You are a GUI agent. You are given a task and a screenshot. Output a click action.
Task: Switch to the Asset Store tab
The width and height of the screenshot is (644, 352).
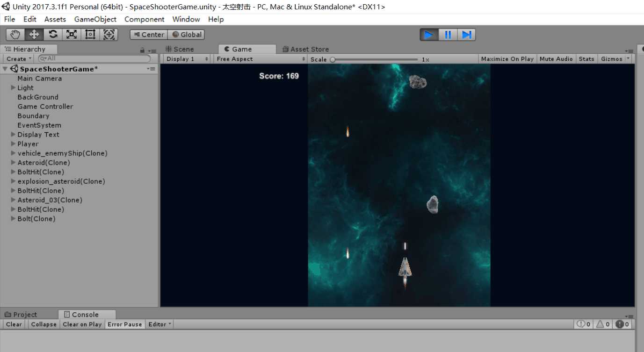click(x=306, y=49)
